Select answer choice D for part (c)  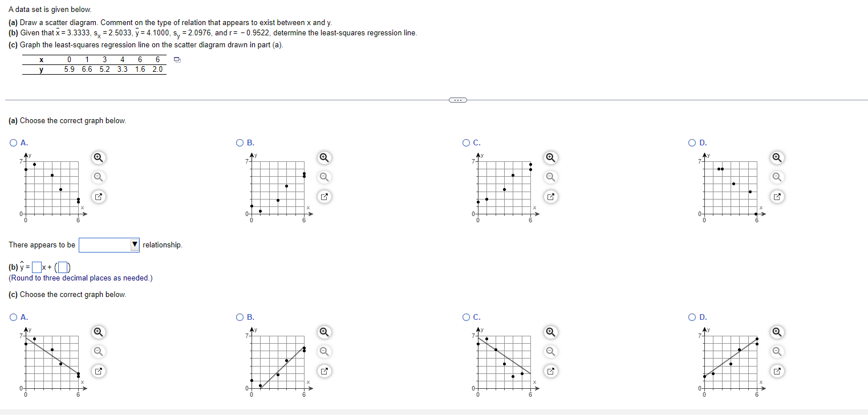coord(692,317)
